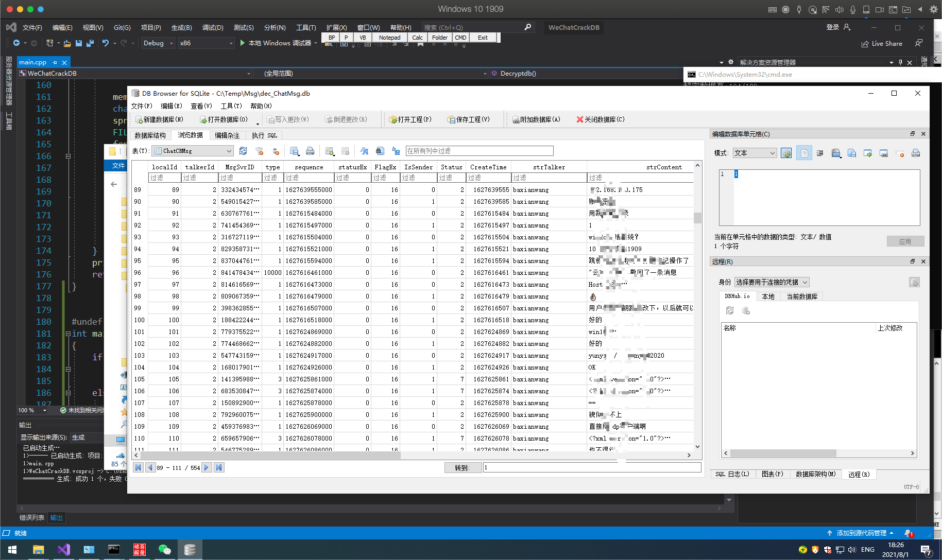Open the cell editor mode (文本) dropdown

pyautogui.click(x=755, y=153)
